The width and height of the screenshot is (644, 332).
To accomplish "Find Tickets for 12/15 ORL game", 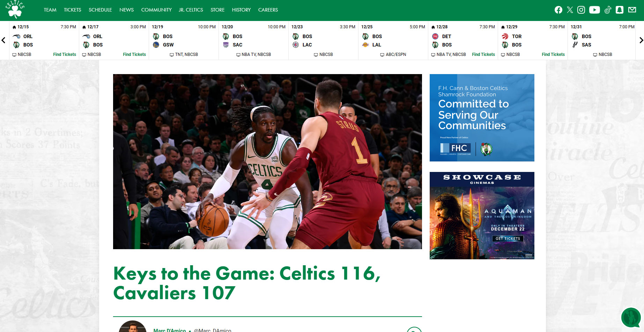I will [65, 55].
